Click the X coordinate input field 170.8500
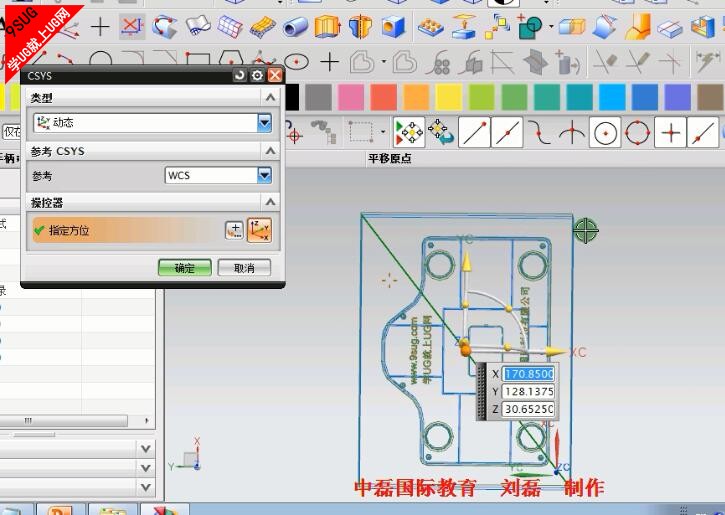Viewport: 725px width, 515px height. coord(528,374)
